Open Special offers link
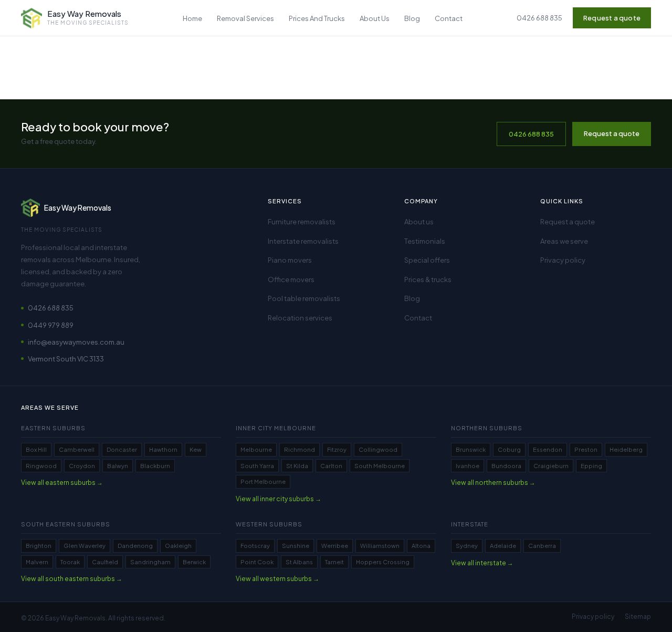The image size is (672, 632). tap(427, 260)
